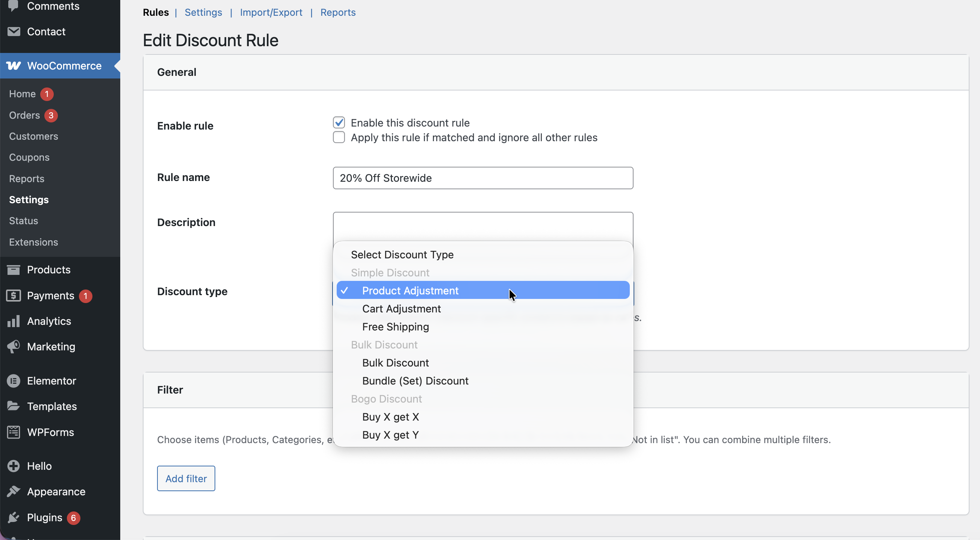The height and width of the screenshot is (540, 980).
Task: Select Cart Adjustment discount type option
Action: [401, 308]
